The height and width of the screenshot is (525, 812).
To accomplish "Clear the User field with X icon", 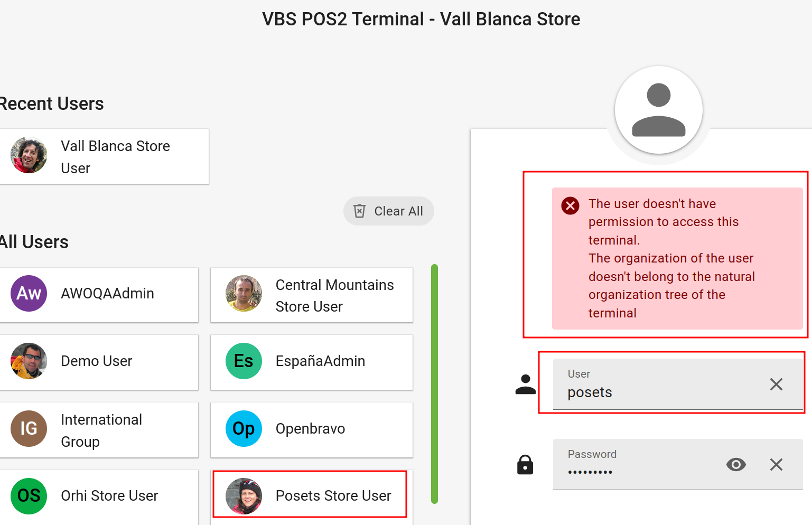I will point(776,385).
